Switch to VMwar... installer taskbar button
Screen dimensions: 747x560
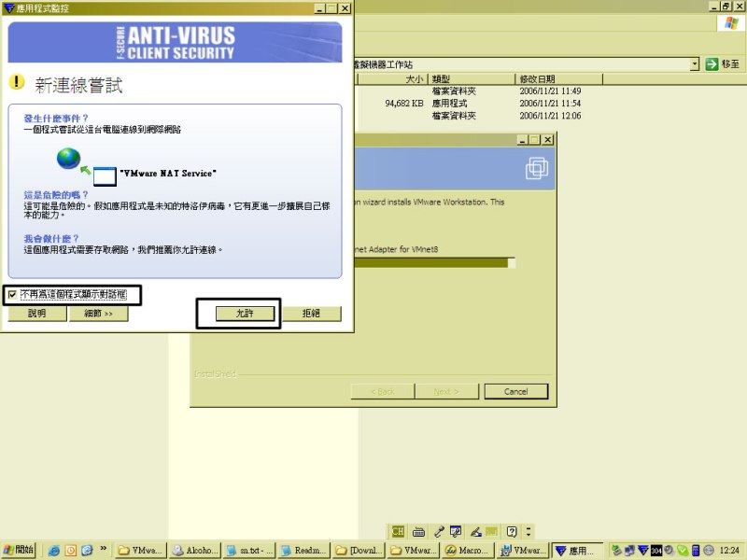click(522, 551)
